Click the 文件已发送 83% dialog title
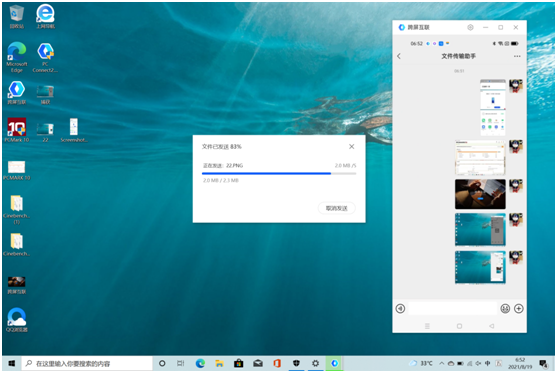The height and width of the screenshot is (373, 557). 222,146
